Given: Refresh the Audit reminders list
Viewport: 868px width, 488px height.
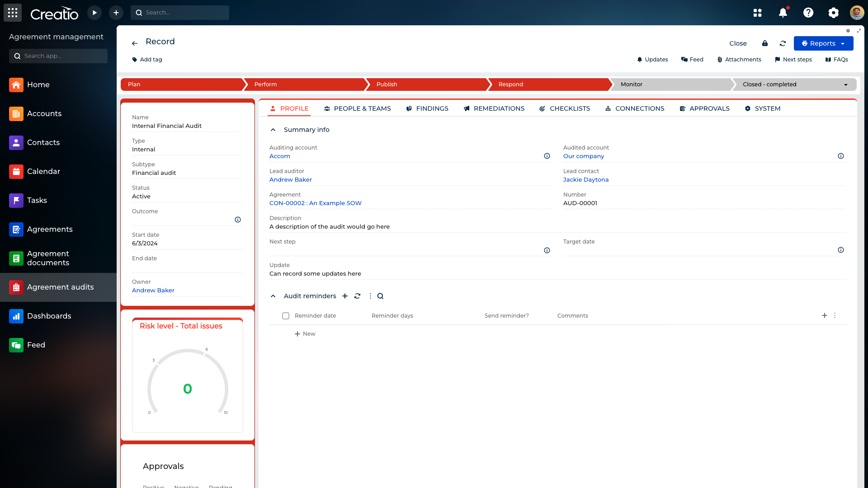Looking at the screenshot, I should 358,296.
